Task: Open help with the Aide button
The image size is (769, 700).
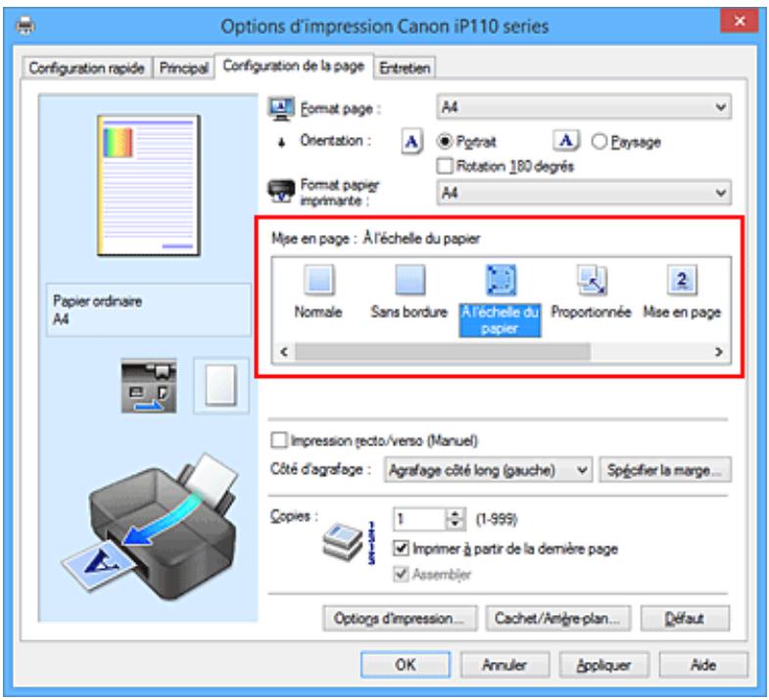Action: click(703, 665)
